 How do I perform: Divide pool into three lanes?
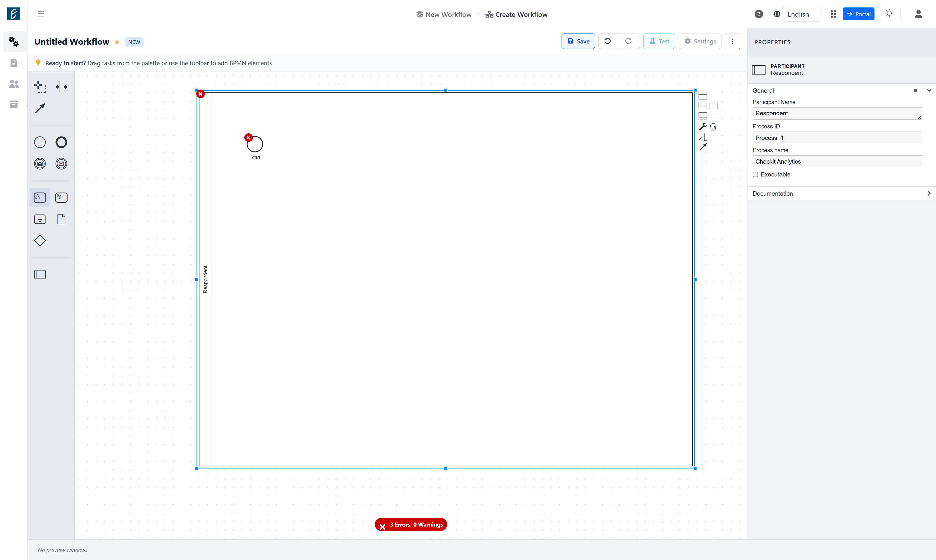pos(713,106)
